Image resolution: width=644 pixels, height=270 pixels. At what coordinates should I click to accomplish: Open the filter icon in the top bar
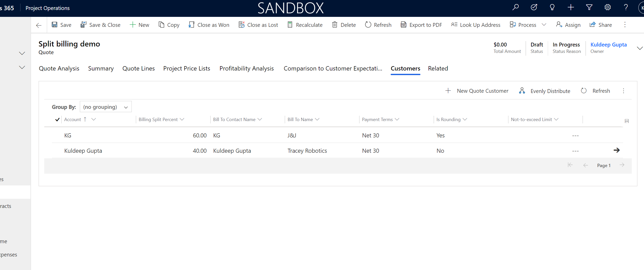coord(589,7)
